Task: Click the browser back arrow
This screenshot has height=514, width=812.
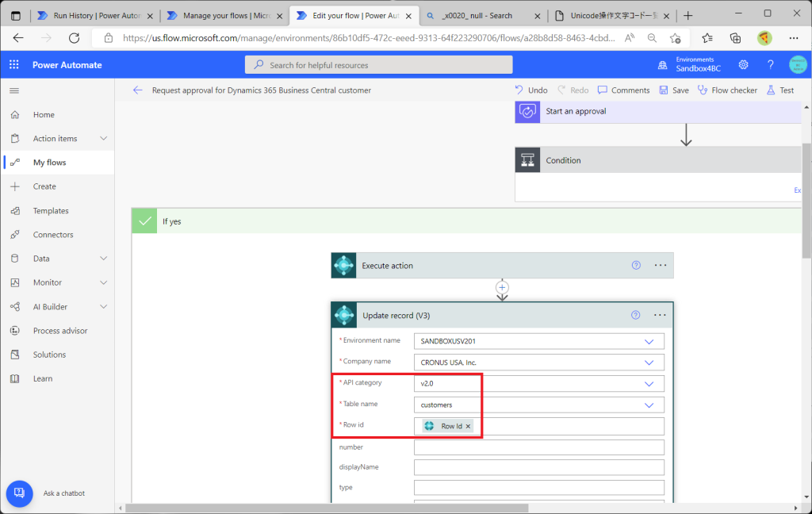Action: (x=18, y=38)
